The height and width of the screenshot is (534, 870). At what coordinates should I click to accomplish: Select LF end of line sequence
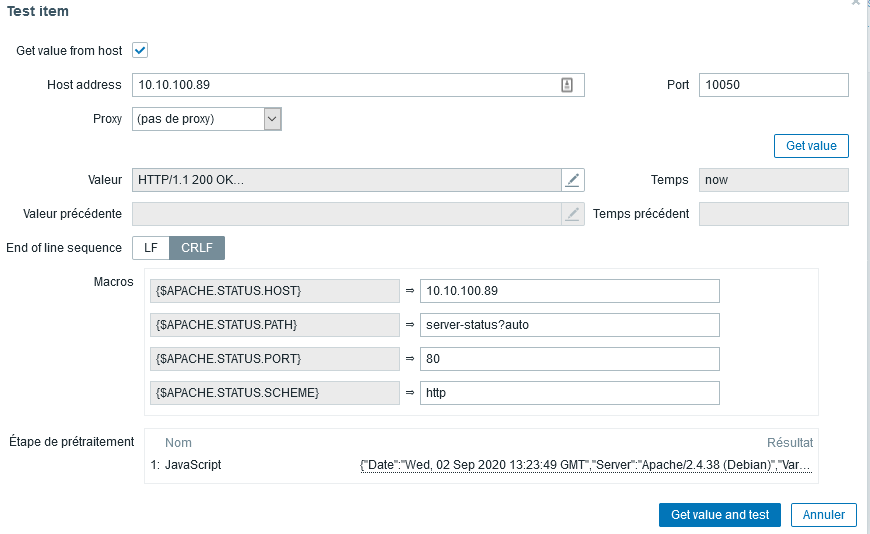[x=151, y=248]
